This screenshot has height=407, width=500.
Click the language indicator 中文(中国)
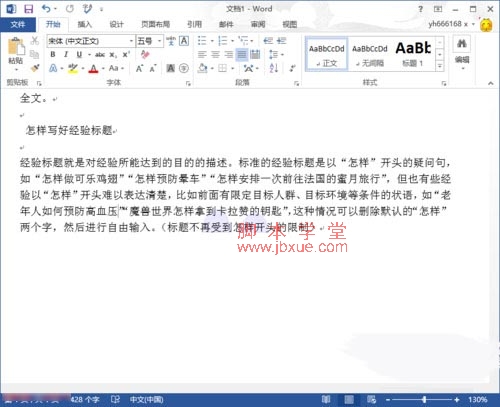pyautogui.click(x=146, y=399)
